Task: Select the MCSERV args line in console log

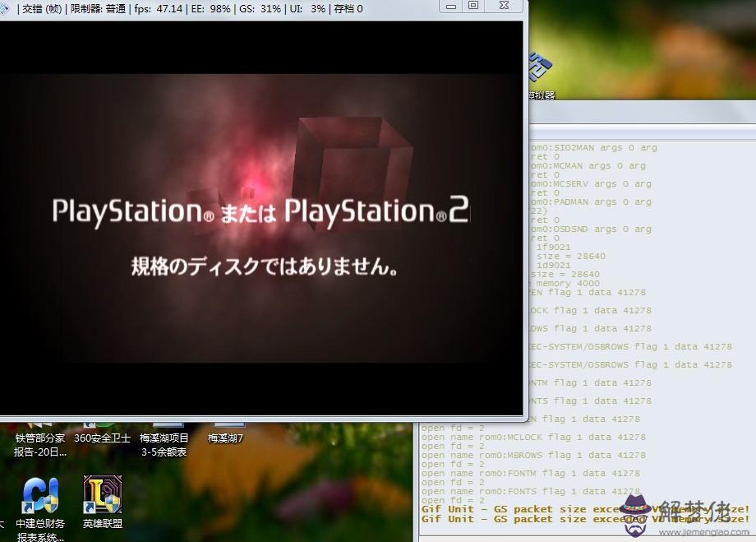Action: pyautogui.click(x=591, y=184)
